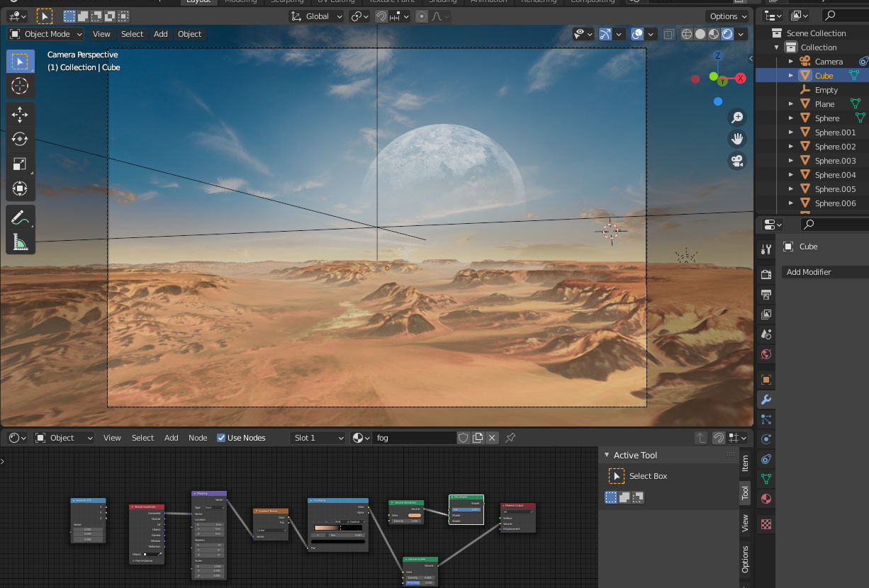Open the Texture properties tab
The width and height of the screenshot is (869, 588).
click(766, 524)
